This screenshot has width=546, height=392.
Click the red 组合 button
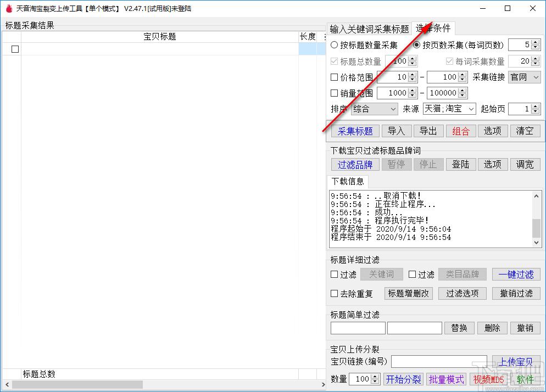[461, 131]
